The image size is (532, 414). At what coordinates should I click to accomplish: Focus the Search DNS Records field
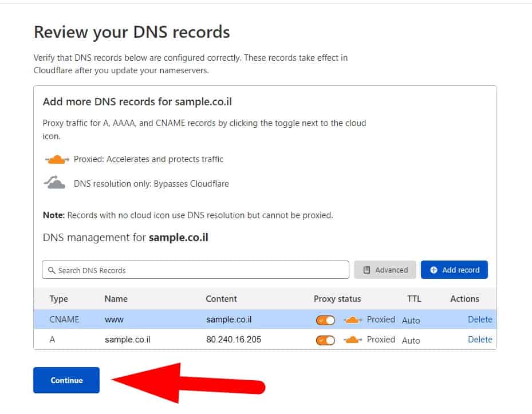pyautogui.click(x=195, y=270)
